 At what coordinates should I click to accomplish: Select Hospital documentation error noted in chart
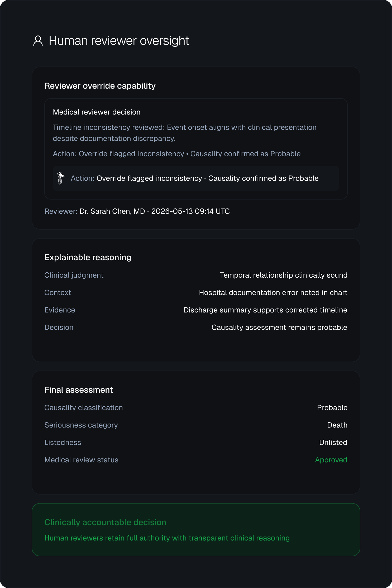[x=273, y=293]
